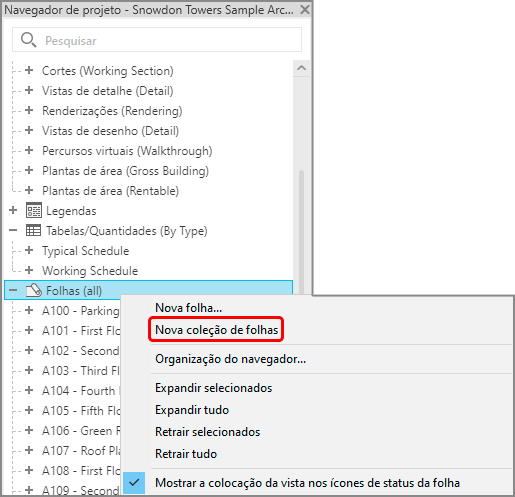Select the Folhas (all) label
Screen dimensions: 515x497
tap(74, 291)
